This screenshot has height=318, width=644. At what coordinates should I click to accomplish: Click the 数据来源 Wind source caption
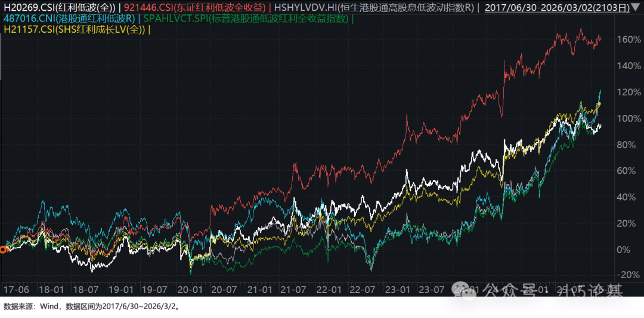pyautogui.click(x=91, y=307)
